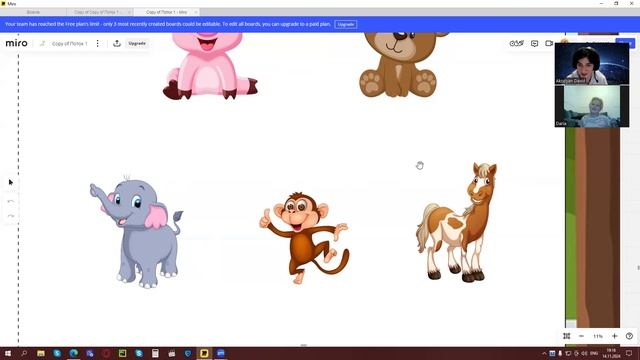The height and width of the screenshot is (360, 640).
Task: Switch to the Boards tab
Action: (x=33, y=12)
